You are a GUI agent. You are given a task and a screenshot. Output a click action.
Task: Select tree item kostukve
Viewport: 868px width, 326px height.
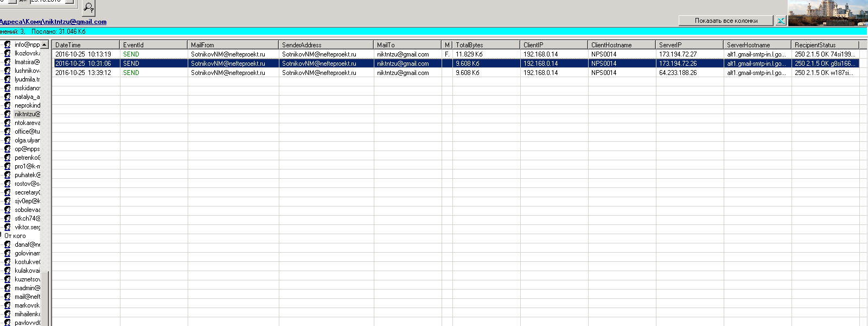pyautogui.click(x=27, y=262)
